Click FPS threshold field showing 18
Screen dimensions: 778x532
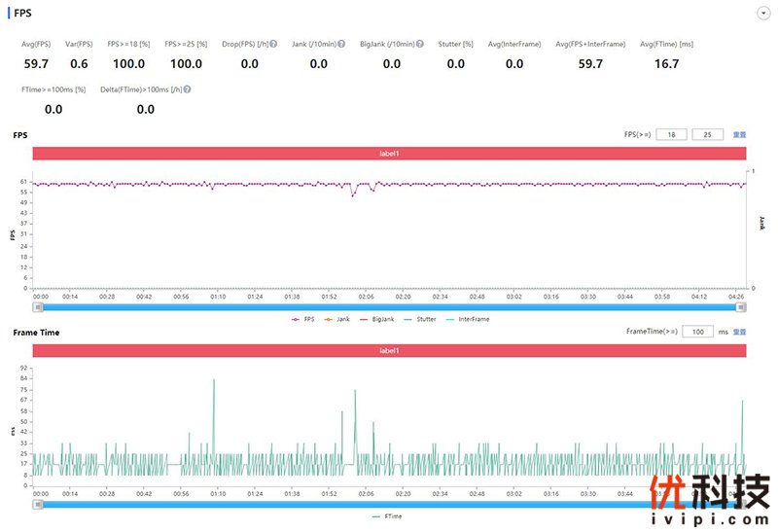pos(670,134)
